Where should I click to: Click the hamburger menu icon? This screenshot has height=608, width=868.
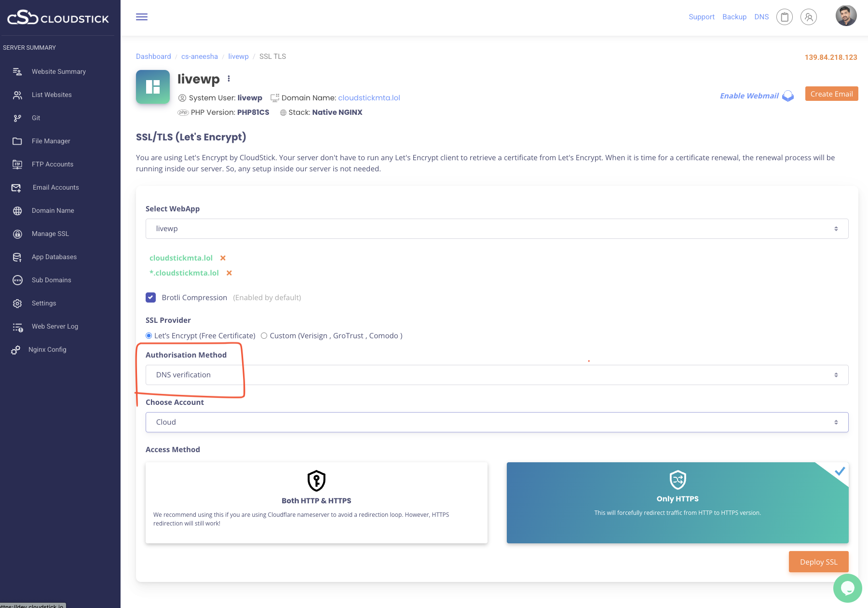pyautogui.click(x=142, y=17)
